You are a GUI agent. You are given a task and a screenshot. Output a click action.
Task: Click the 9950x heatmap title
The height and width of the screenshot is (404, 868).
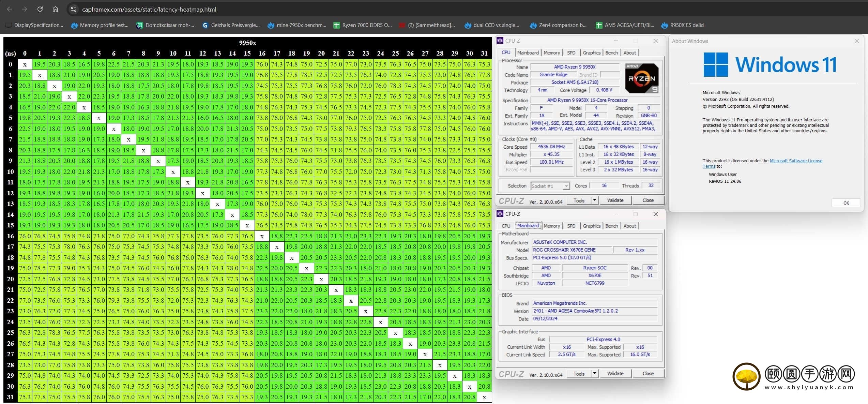click(247, 43)
